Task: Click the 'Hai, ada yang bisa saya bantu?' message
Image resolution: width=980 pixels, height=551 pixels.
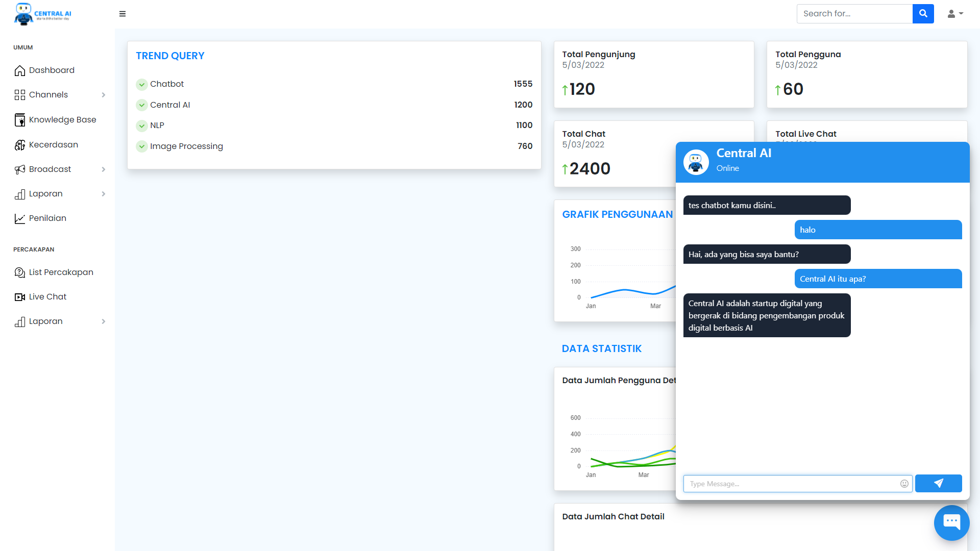Action: click(767, 254)
